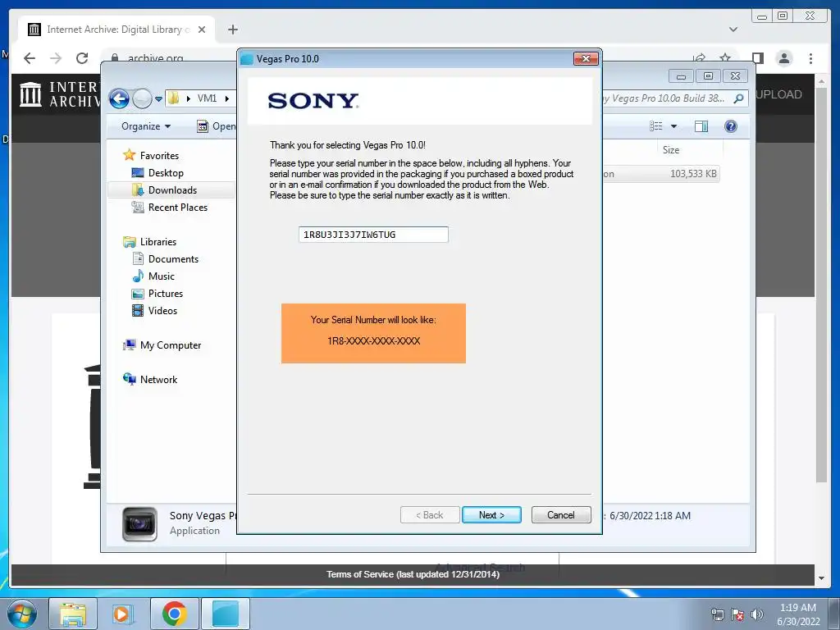Open a new Chrome tab
Viewport: 840px width, 630px height.
coord(232,30)
